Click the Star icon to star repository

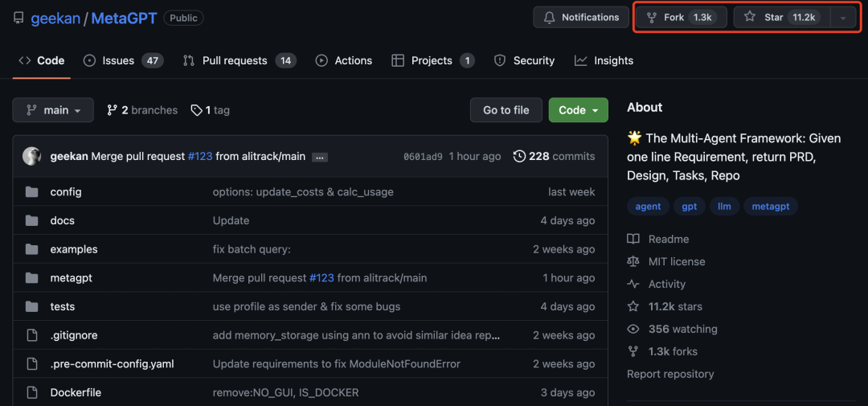(x=750, y=17)
